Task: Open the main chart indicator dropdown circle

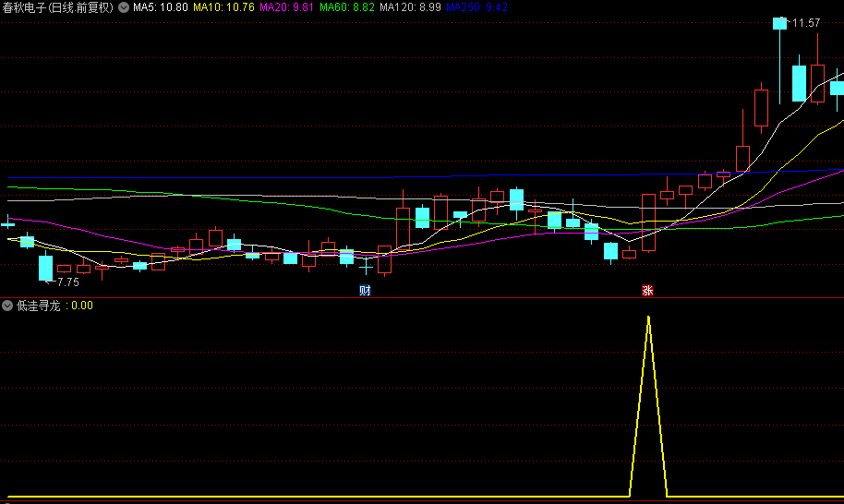Action: point(124,7)
